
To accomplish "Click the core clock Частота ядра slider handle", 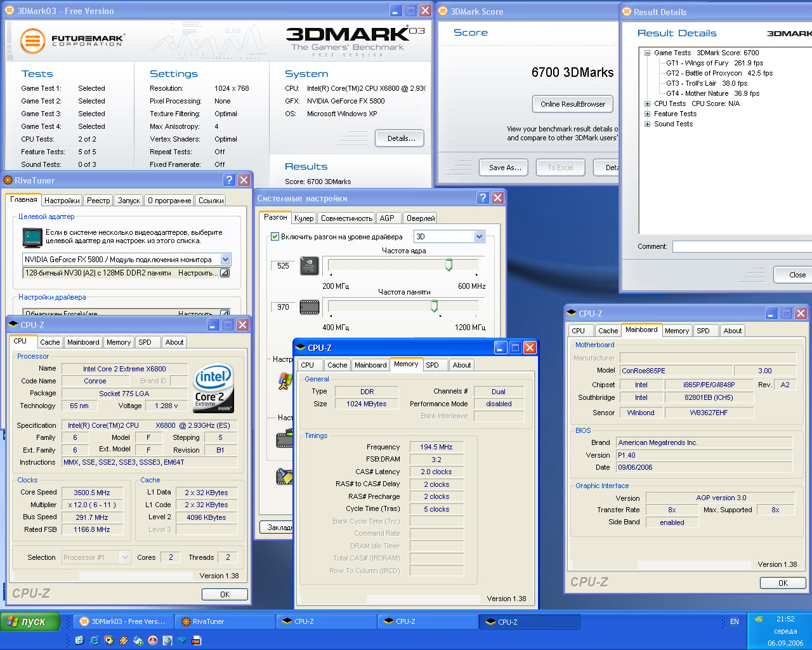I will pyautogui.click(x=449, y=265).
